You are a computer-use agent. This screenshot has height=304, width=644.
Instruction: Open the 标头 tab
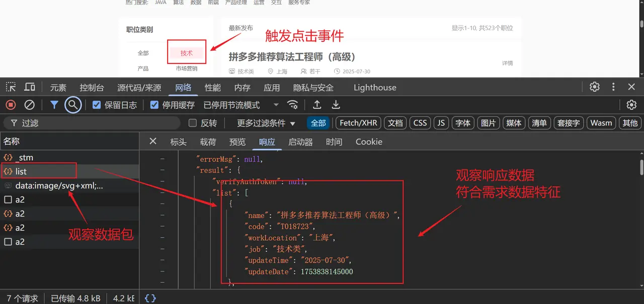tap(178, 142)
